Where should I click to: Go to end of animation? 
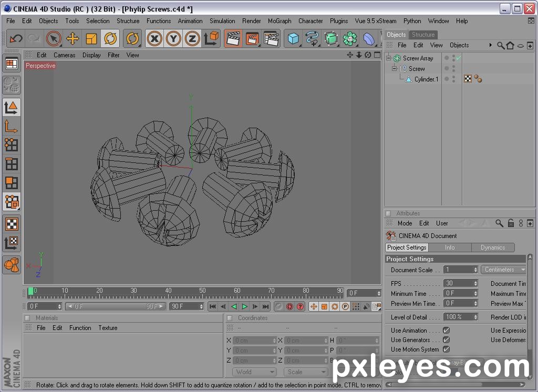pyautogui.click(x=265, y=306)
